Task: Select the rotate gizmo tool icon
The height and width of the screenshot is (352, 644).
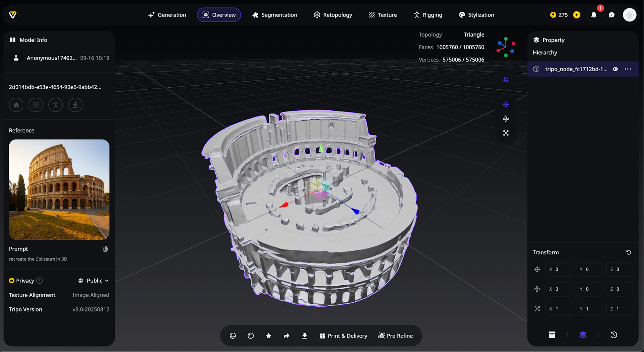Action: pyautogui.click(x=506, y=119)
